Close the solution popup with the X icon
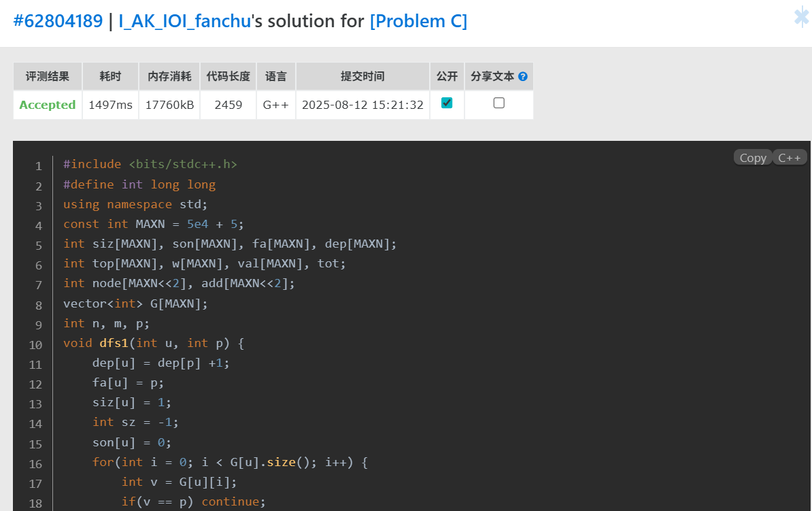The width and height of the screenshot is (812, 511). click(801, 17)
